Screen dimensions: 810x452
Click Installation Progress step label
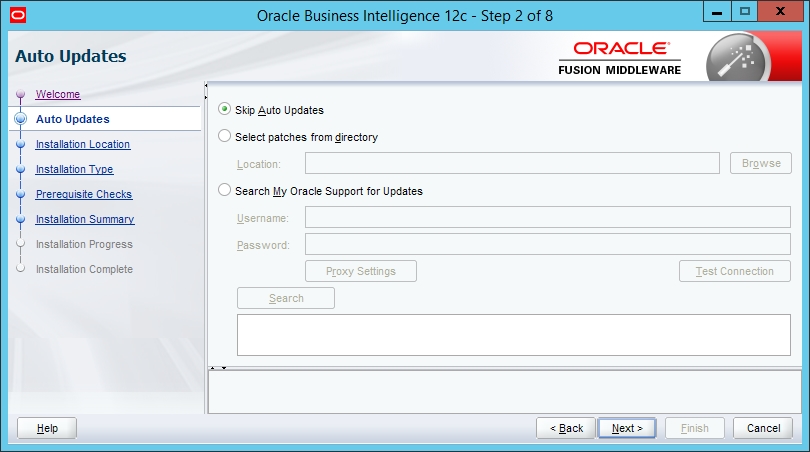tap(84, 244)
